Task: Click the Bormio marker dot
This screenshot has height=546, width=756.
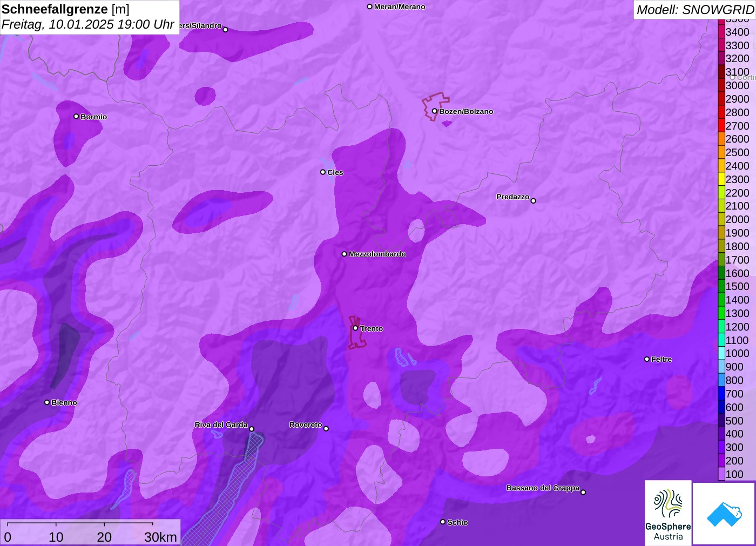Action: pos(76,116)
